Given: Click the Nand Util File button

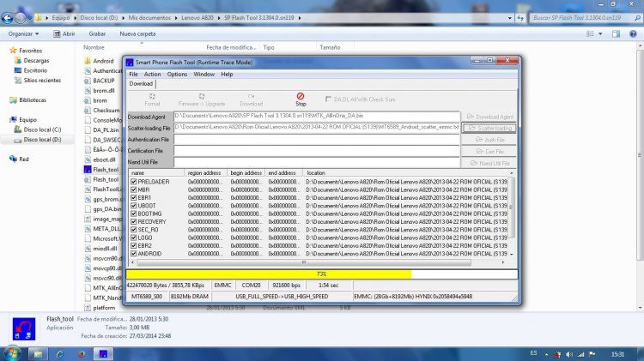Looking at the screenshot, I should coord(489,163).
